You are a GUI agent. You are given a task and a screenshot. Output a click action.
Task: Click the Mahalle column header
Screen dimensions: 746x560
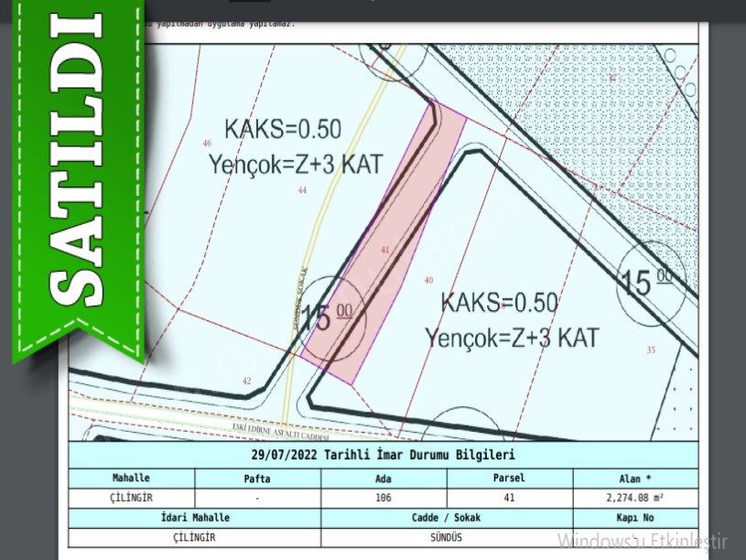[x=131, y=478]
